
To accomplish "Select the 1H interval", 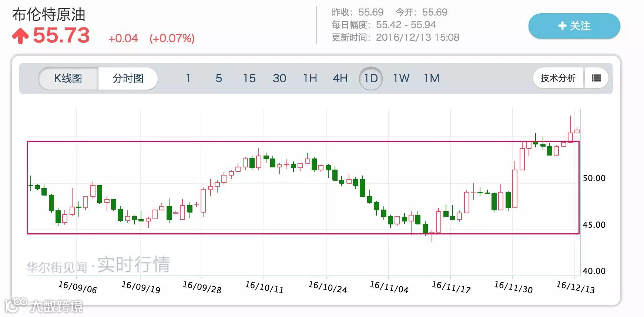I will 310,78.
